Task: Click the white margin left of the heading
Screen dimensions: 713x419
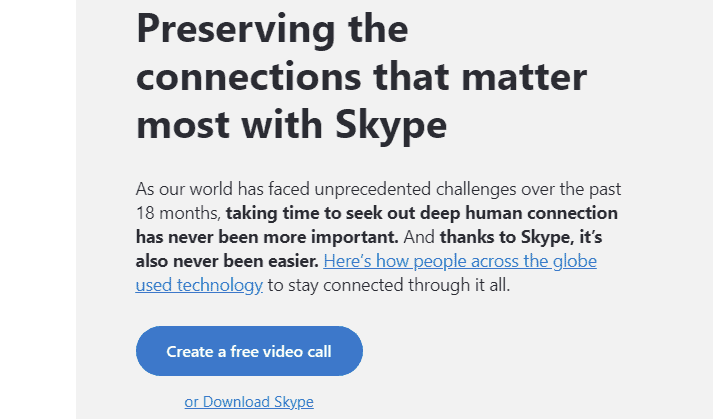Action: pyautogui.click(x=38, y=200)
